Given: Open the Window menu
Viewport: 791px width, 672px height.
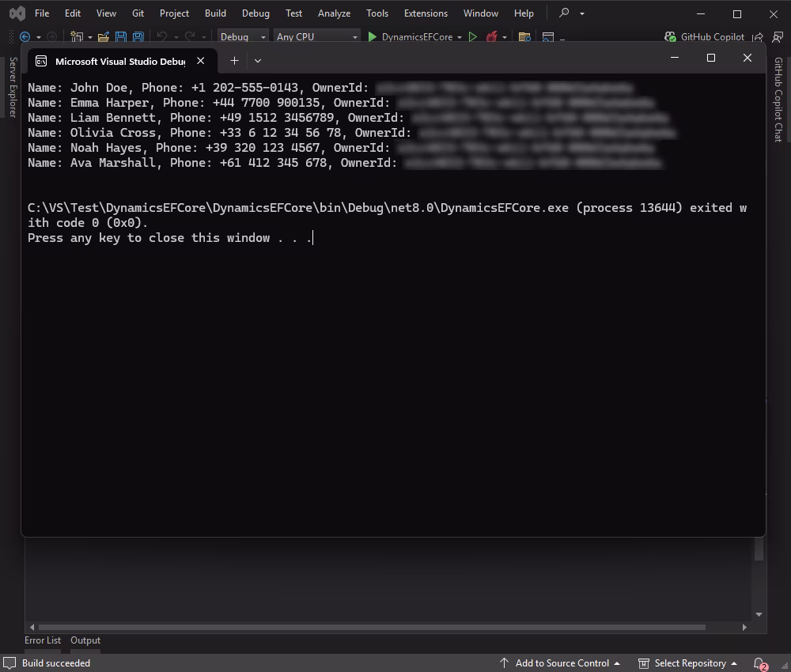Looking at the screenshot, I should point(481,13).
